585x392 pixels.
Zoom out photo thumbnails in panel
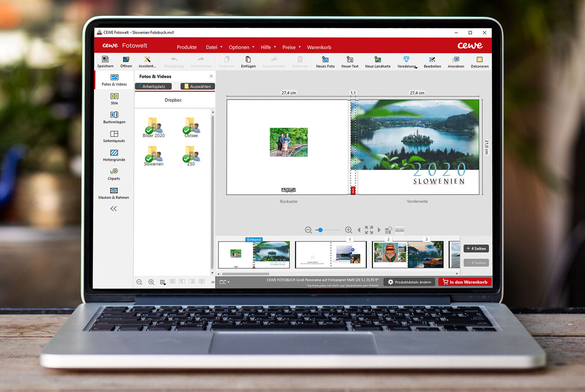click(x=139, y=282)
